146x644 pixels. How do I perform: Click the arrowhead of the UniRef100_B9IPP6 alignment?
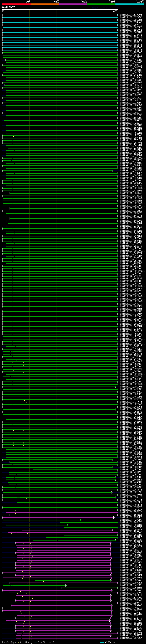point(117,40)
